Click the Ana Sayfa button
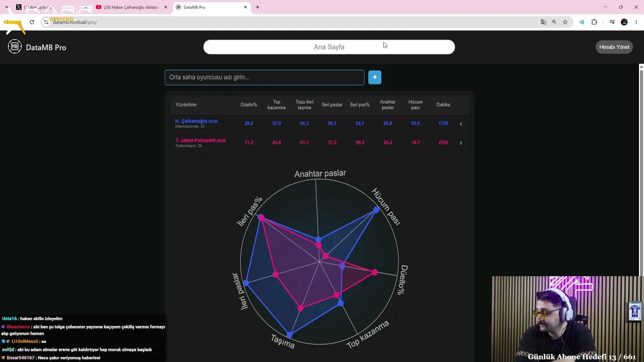Image resolution: width=644 pixels, height=362 pixels. 329,47
